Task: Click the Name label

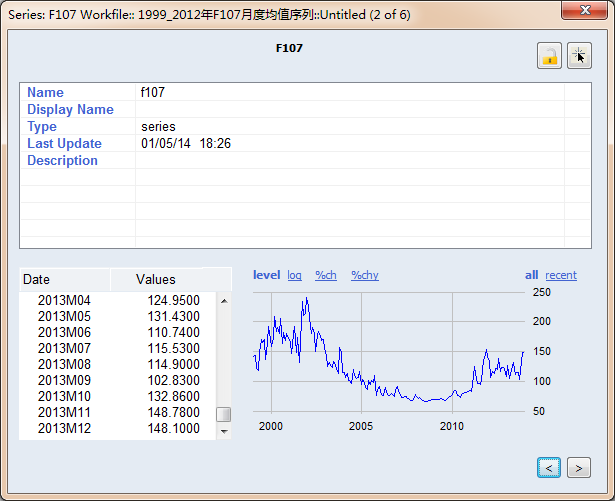Action: pos(45,92)
